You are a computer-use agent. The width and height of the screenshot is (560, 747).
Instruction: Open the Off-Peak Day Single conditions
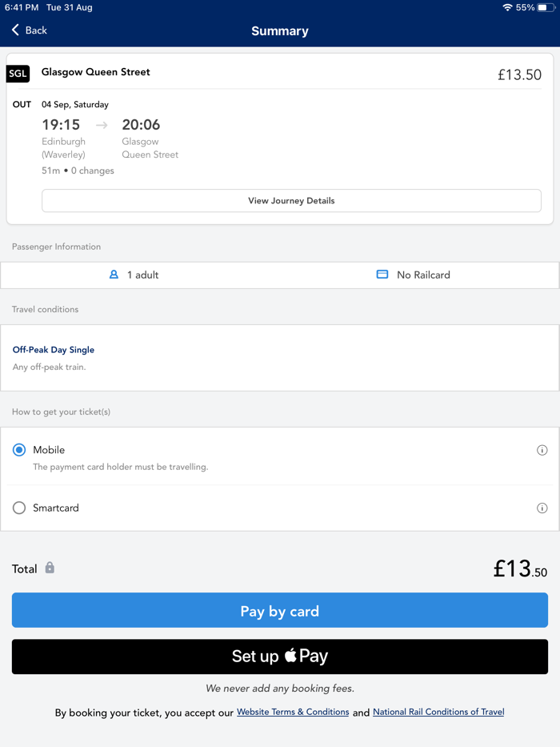coord(53,349)
